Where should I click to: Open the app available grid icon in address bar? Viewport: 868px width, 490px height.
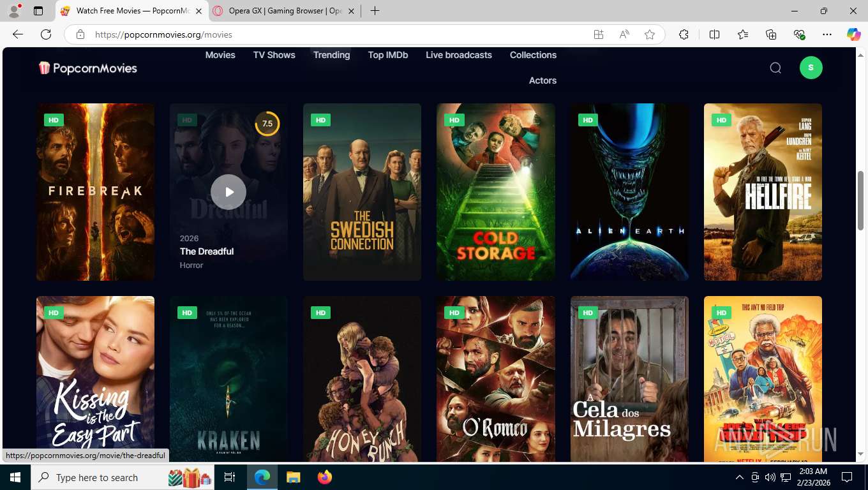[x=599, y=34]
